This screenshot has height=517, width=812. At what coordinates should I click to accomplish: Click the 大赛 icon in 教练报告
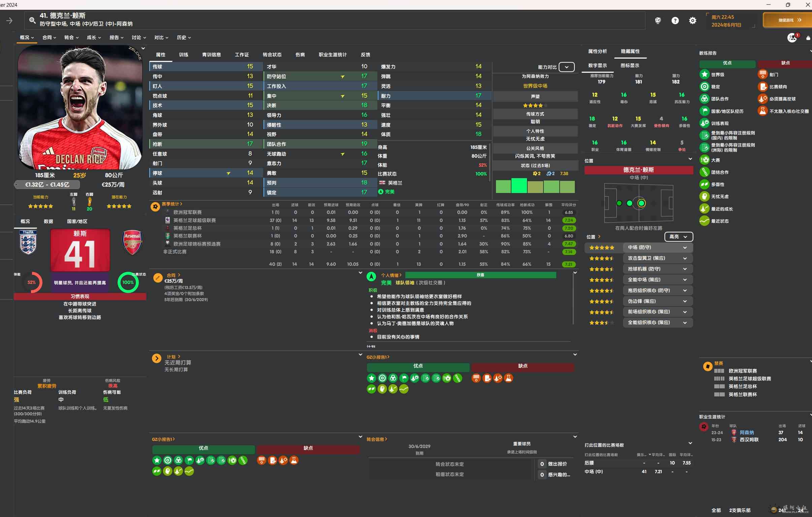pyautogui.click(x=705, y=160)
